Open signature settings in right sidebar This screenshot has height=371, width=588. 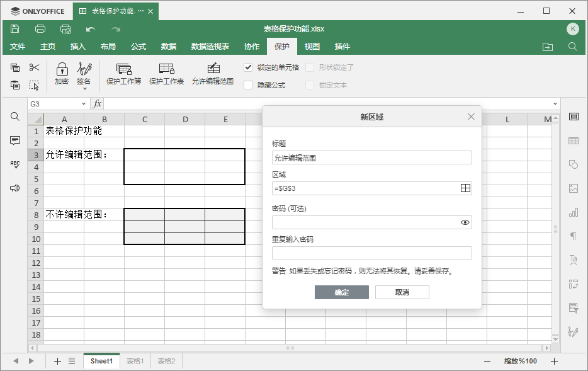[574, 331]
